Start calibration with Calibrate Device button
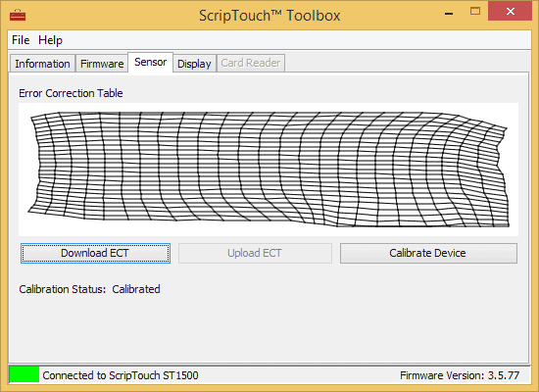 point(428,253)
